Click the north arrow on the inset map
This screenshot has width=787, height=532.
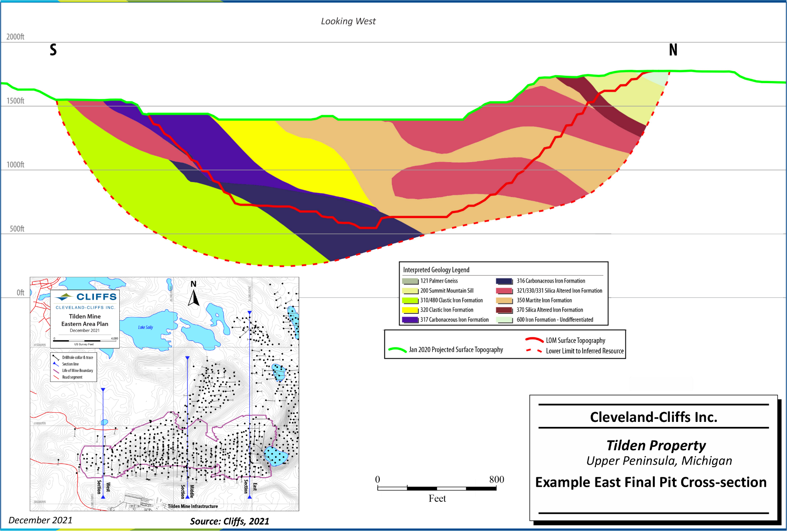(x=194, y=294)
